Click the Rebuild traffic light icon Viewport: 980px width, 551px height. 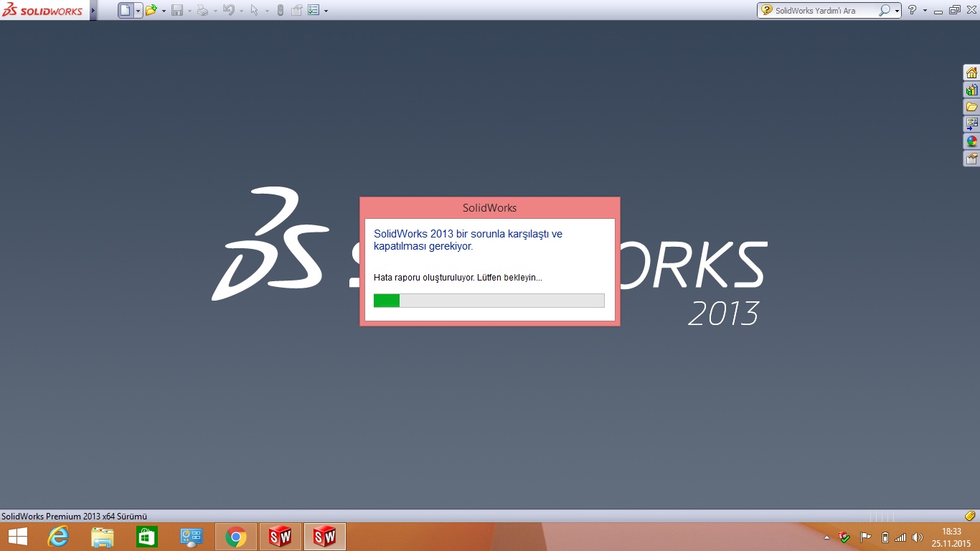coord(280,10)
